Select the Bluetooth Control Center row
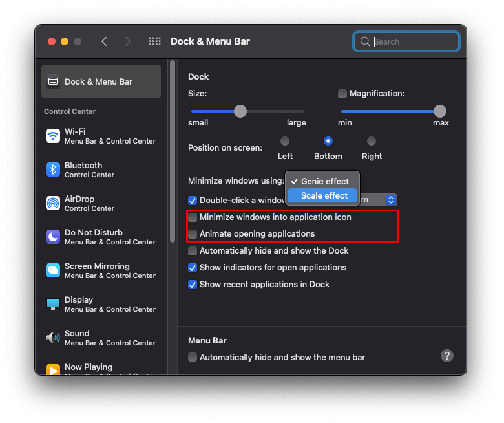This screenshot has width=504, height=423. pyautogui.click(x=101, y=169)
